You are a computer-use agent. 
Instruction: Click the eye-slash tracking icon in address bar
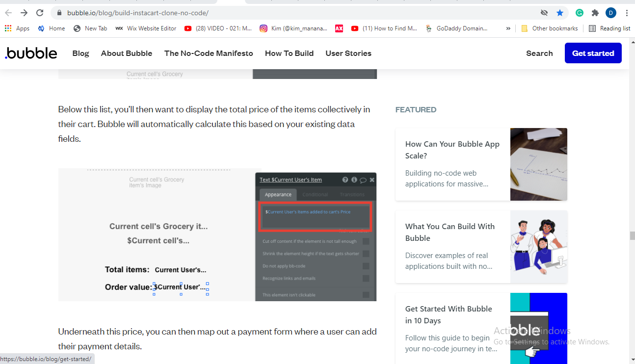pyautogui.click(x=544, y=13)
